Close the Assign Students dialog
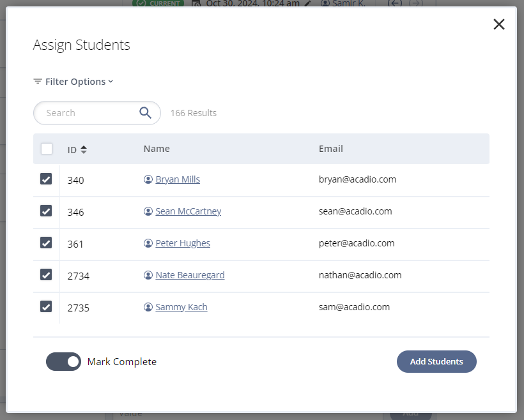 pos(498,24)
